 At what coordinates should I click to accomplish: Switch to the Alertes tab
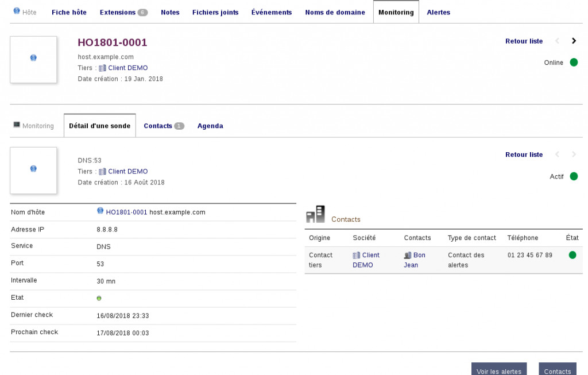tap(438, 12)
